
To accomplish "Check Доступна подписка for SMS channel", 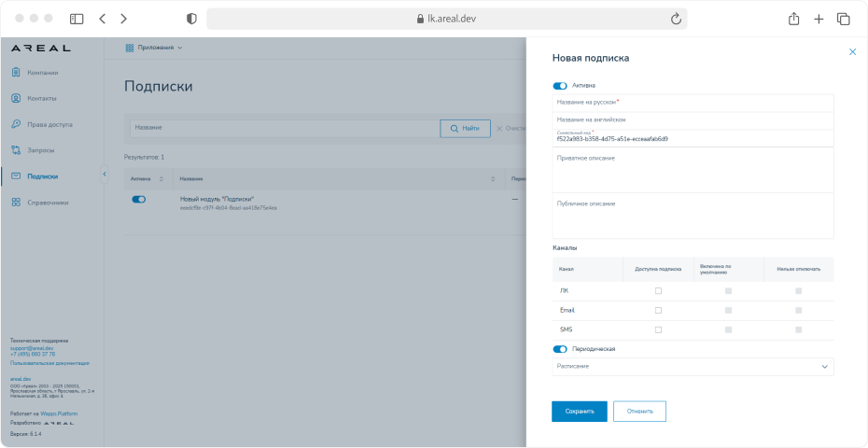I will click(658, 330).
